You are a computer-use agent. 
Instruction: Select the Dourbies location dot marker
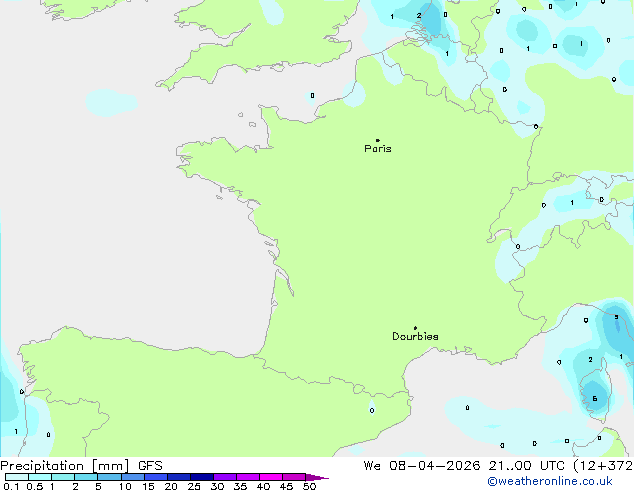(415, 328)
